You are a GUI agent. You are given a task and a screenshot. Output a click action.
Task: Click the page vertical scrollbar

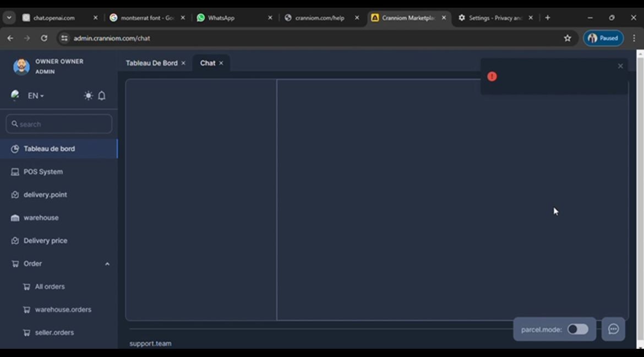coord(640,200)
